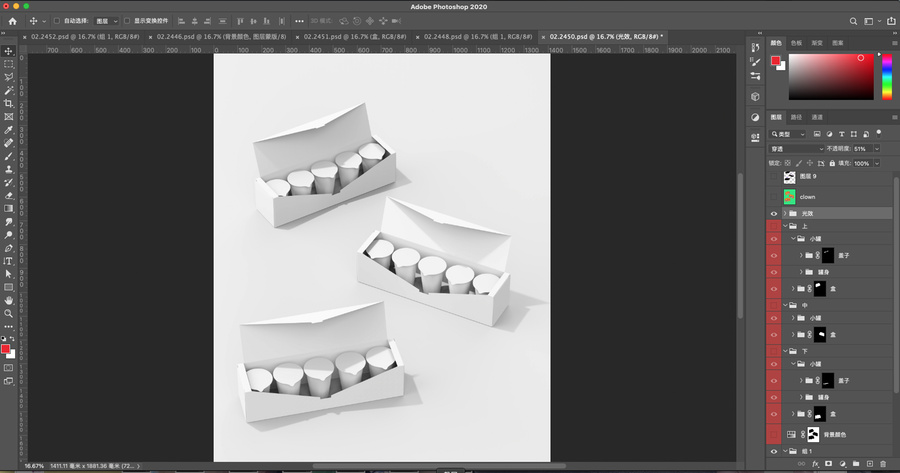Open the Color panel flyout menu
900x473 pixels.
click(894, 43)
